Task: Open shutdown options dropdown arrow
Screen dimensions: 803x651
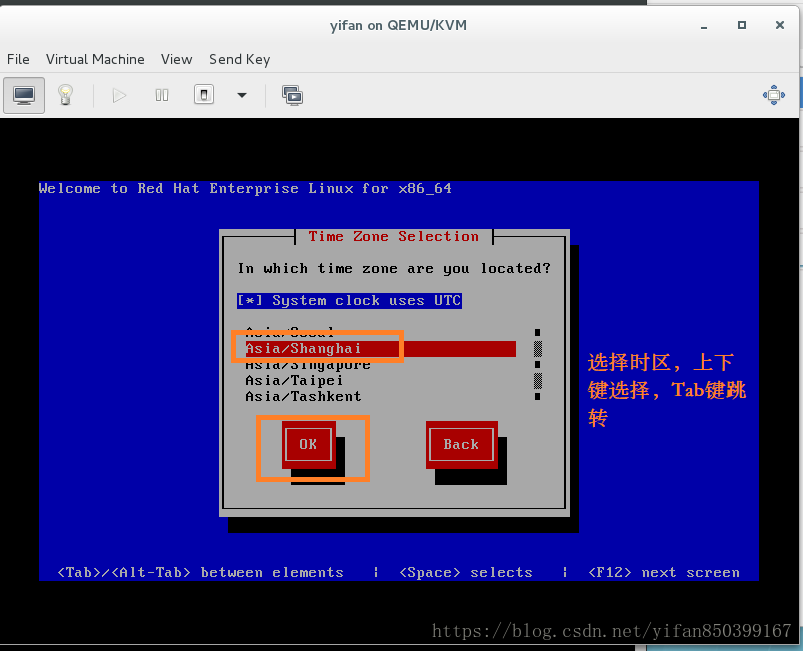Action: click(x=242, y=95)
